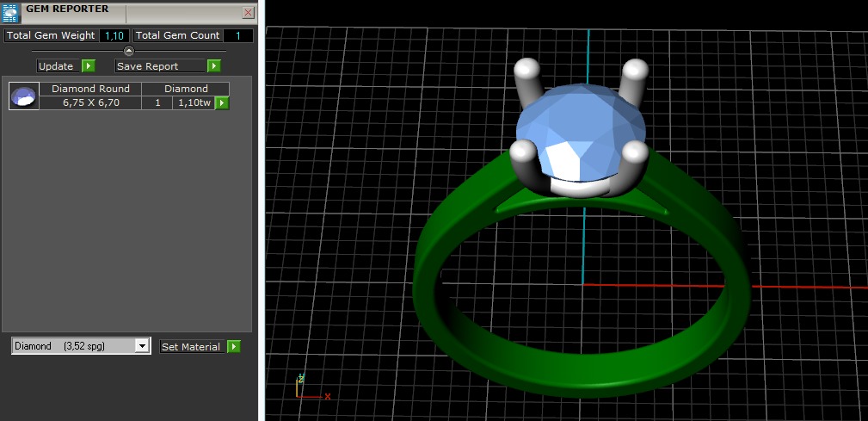Click the Total Gem Count label

click(178, 35)
